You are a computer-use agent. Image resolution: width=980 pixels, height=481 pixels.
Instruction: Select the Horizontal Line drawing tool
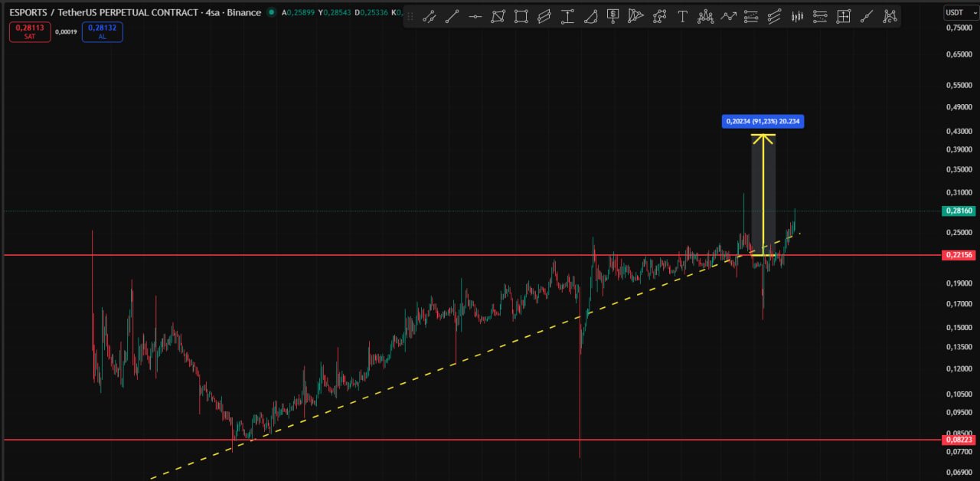point(475,16)
